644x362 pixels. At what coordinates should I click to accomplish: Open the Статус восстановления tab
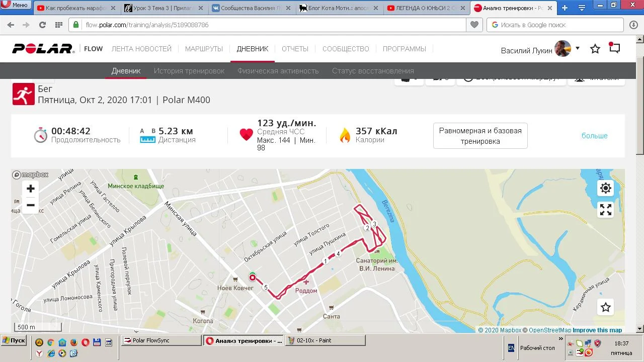tap(373, 71)
